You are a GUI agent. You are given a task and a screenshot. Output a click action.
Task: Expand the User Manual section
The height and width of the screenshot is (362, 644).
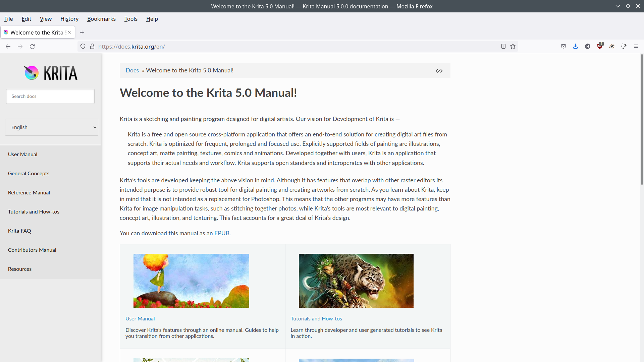tap(22, 154)
